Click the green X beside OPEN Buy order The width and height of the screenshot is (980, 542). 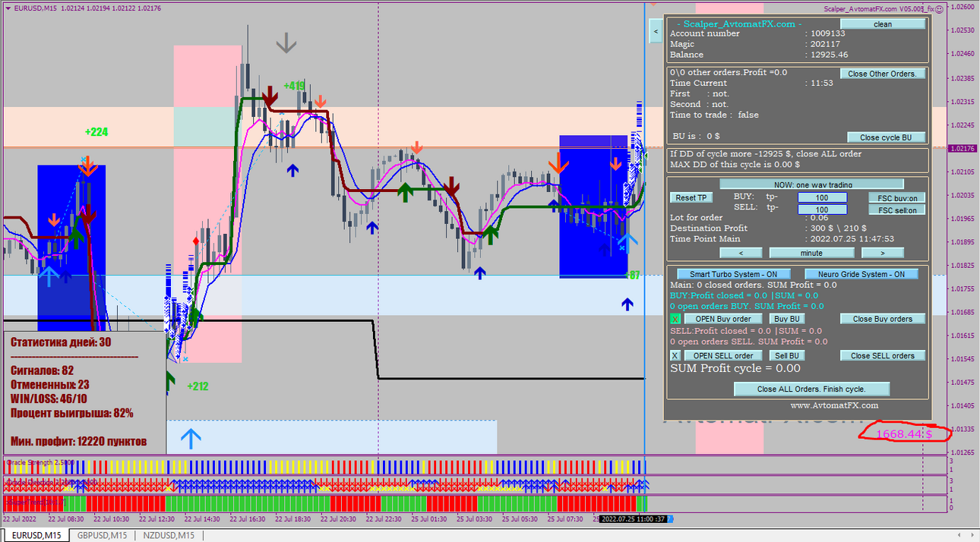tap(675, 319)
